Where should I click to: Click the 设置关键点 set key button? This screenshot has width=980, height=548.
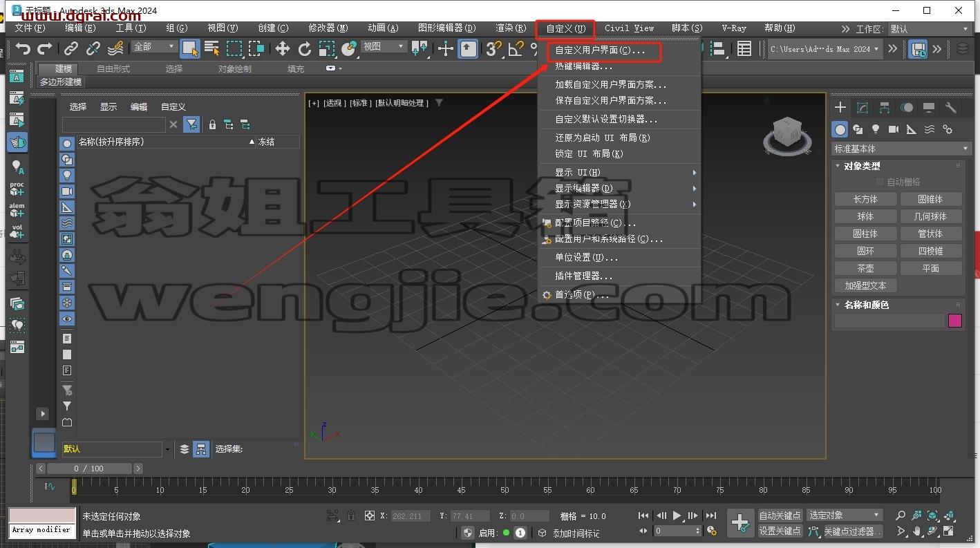(x=780, y=531)
